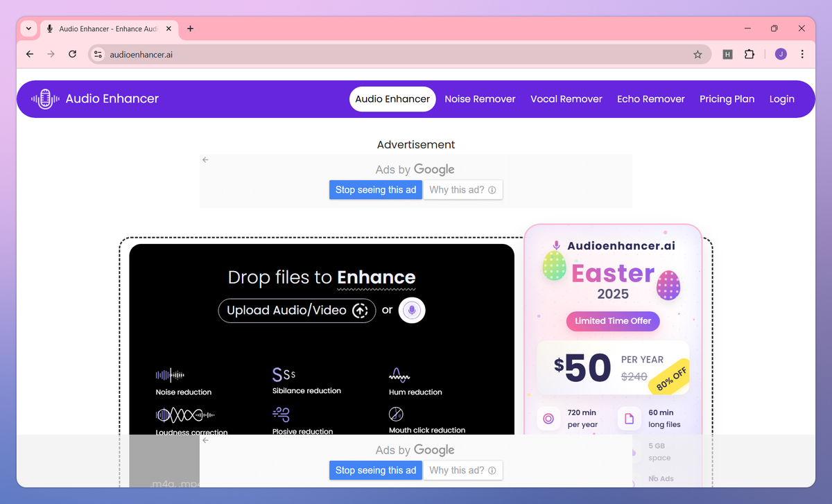Click the Hum reduction wave icon
The image size is (832, 504).
(399, 376)
